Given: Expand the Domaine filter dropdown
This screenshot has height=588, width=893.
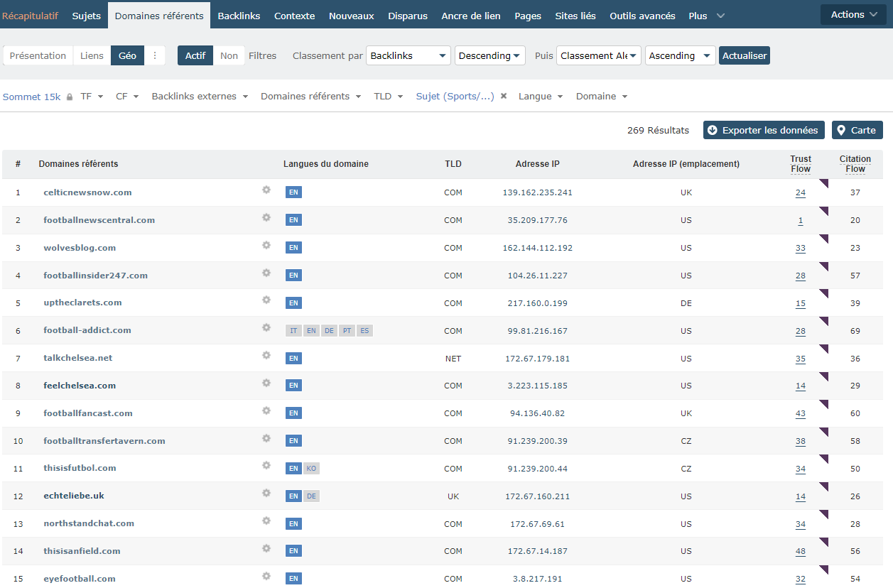Looking at the screenshot, I should [602, 97].
